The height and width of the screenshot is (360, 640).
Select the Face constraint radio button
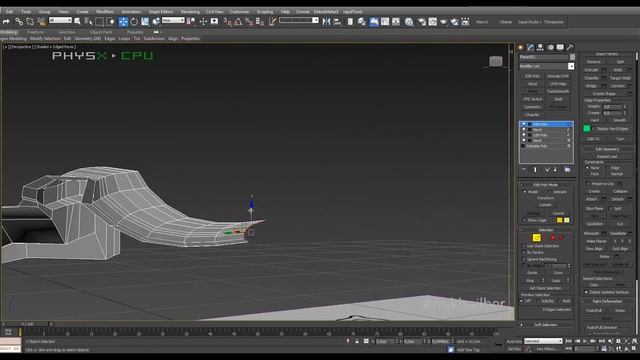587,174
